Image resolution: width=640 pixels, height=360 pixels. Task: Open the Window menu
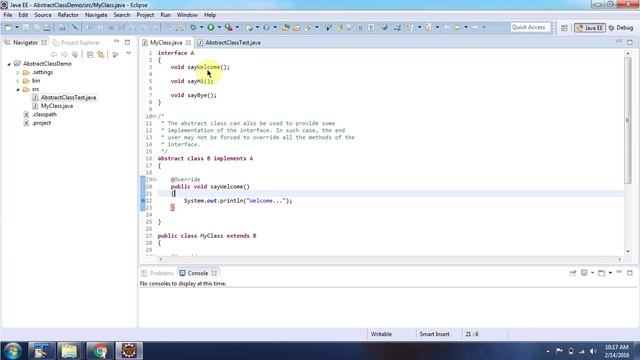point(187,15)
